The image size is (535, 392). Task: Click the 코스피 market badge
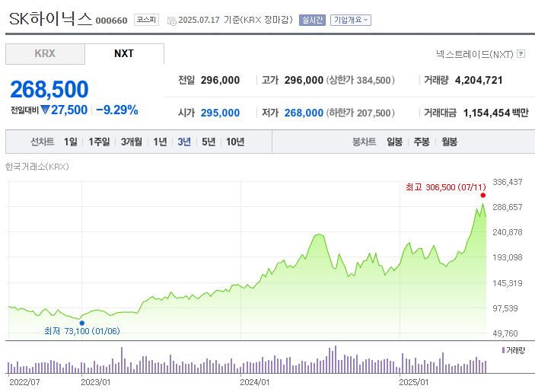pos(146,20)
